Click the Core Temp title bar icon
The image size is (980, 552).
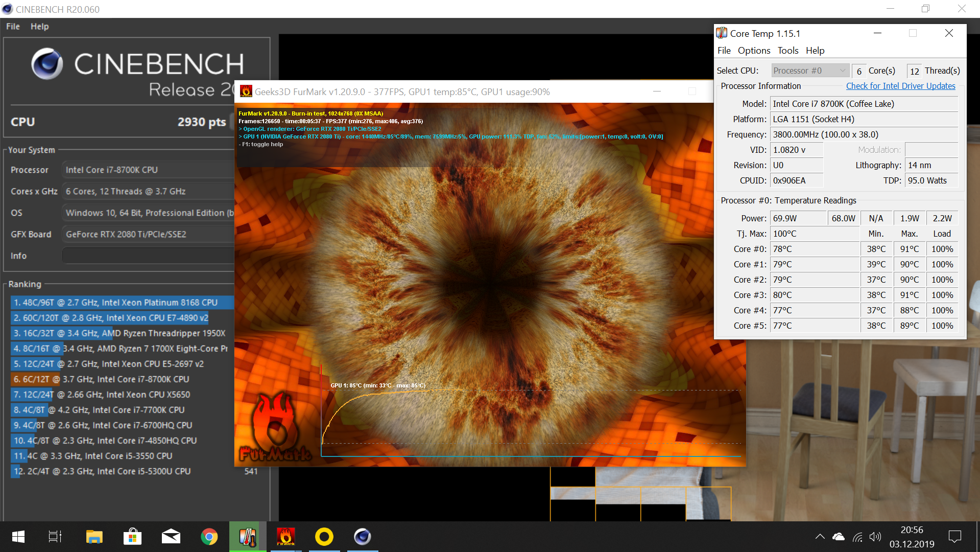(722, 33)
